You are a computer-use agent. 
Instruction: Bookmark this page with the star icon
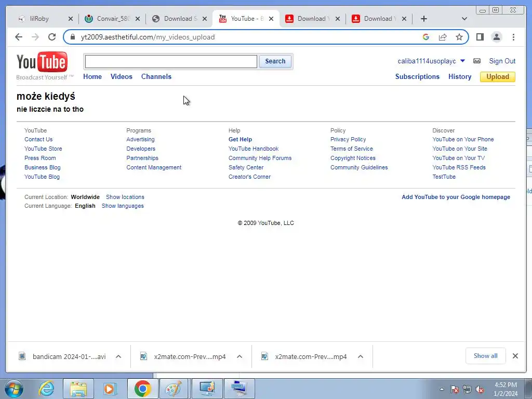459,37
